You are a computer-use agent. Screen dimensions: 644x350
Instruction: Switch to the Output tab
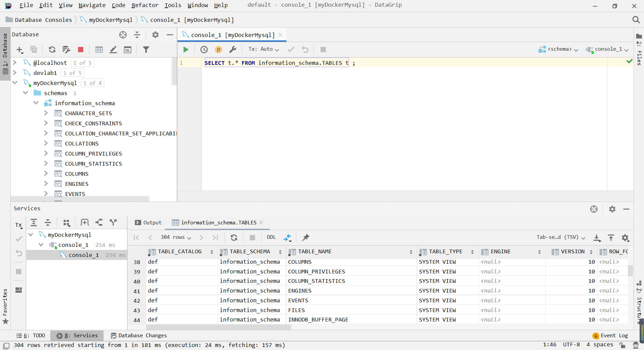[148, 223]
